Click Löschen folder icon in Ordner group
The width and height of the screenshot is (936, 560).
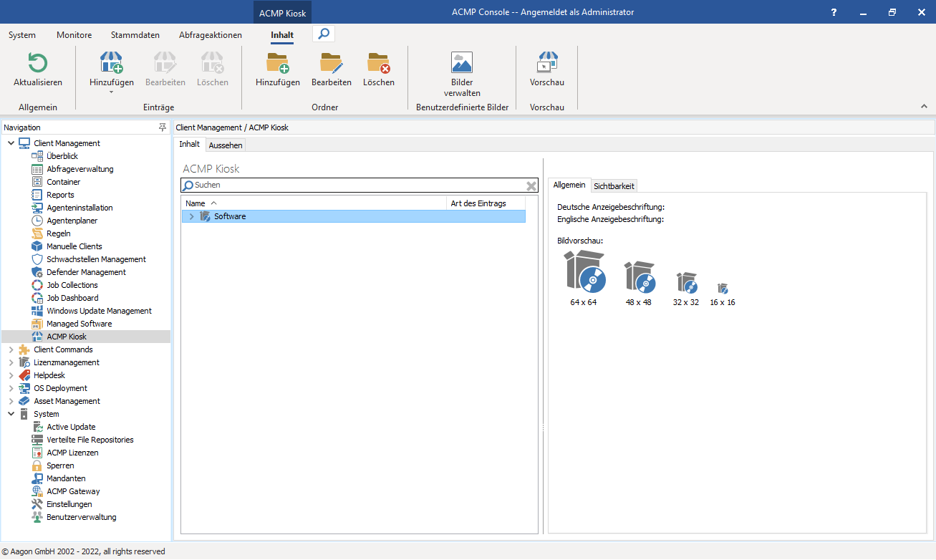(x=379, y=63)
